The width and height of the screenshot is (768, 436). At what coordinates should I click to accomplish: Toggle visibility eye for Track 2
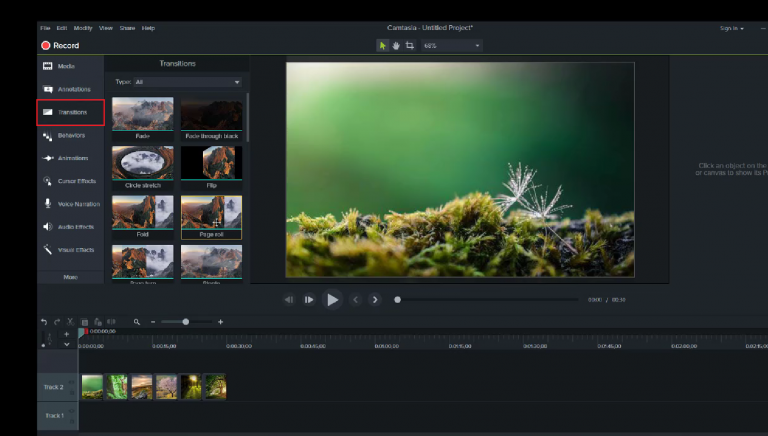point(72,382)
